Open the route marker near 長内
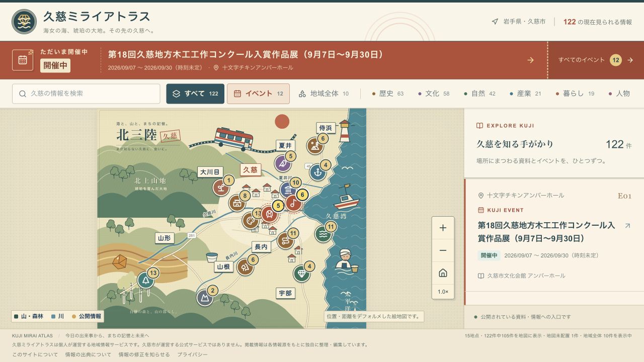The height and width of the screenshot is (362, 644). coord(285,241)
